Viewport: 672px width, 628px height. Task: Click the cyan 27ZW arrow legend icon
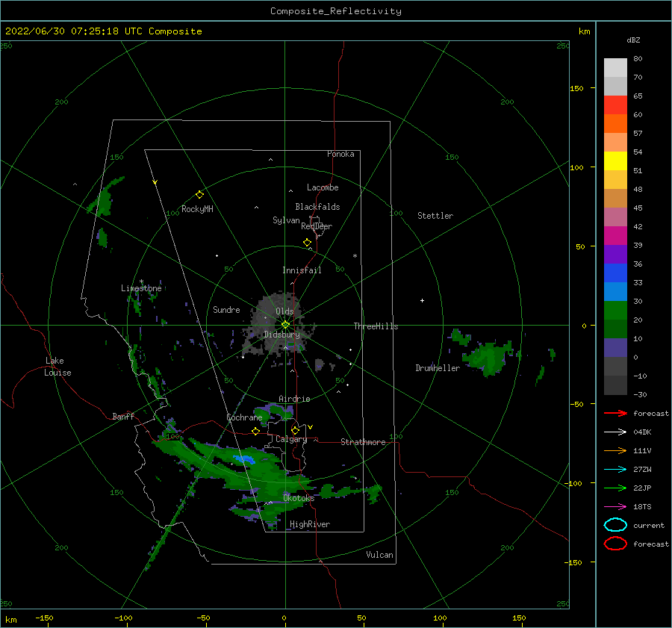(x=615, y=470)
